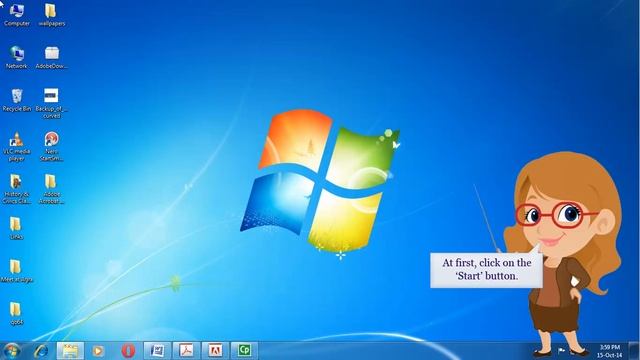
Task: Select the Recycle Bin icon
Action: [x=17, y=100]
